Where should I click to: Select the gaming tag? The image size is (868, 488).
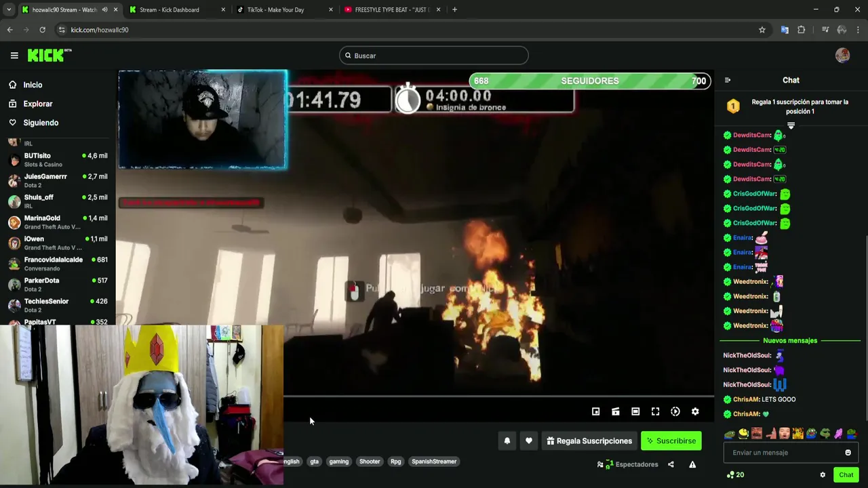pyautogui.click(x=338, y=462)
